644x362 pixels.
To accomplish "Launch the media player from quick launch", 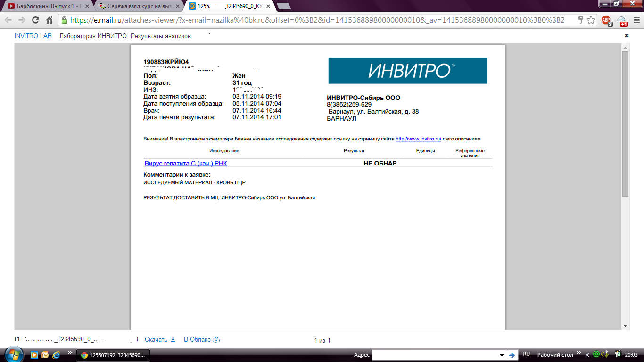I will tap(34, 354).
